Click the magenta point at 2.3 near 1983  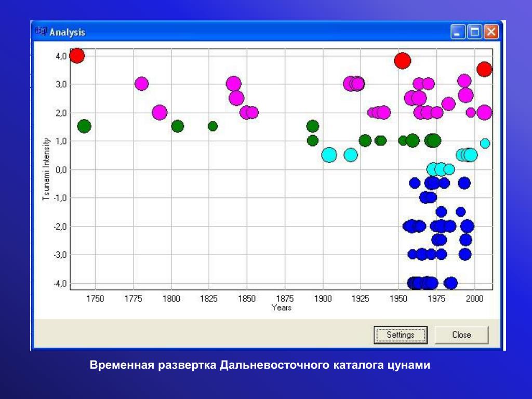pos(448,104)
